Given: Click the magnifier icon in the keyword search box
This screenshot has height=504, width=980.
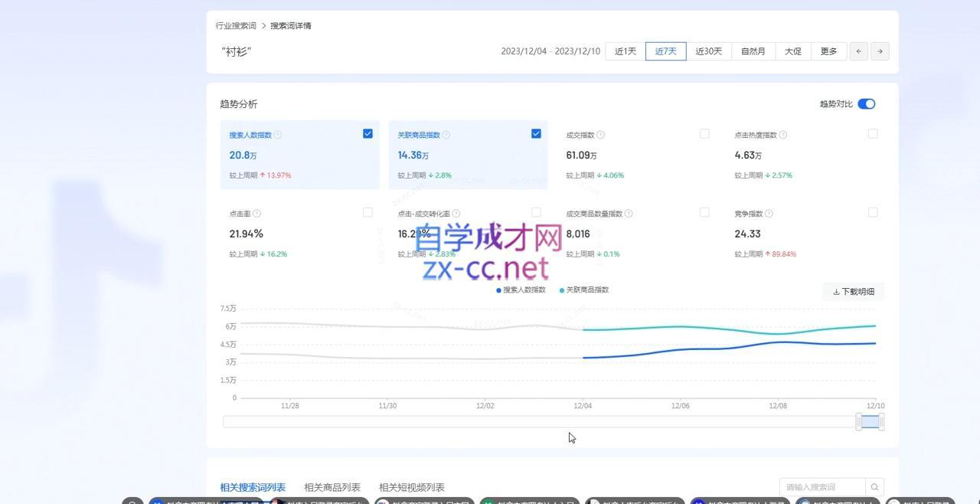Looking at the screenshot, I should click(x=874, y=486).
